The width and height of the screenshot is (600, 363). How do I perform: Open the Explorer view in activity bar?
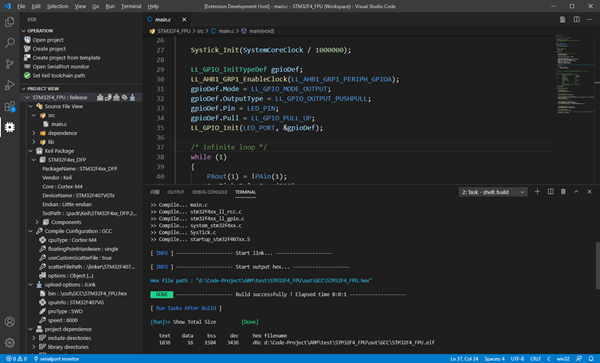tap(10, 22)
